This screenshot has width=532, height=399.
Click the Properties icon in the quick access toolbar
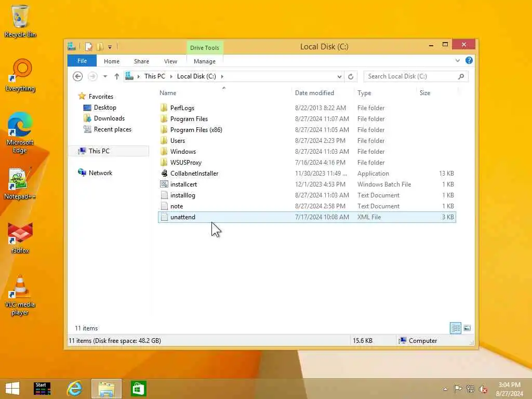coord(89,47)
